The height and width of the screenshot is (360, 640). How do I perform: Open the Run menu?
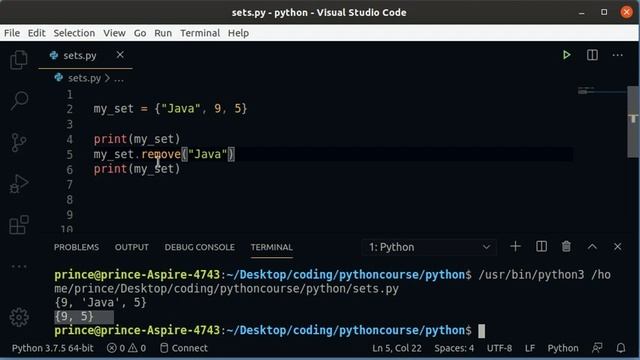(163, 33)
